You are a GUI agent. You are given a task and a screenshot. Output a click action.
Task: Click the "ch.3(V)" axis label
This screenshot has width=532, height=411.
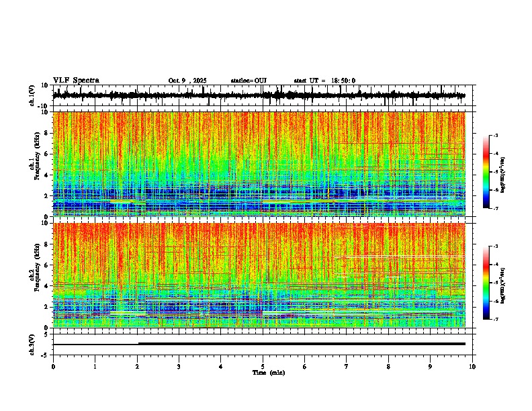pyautogui.click(x=32, y=345)
